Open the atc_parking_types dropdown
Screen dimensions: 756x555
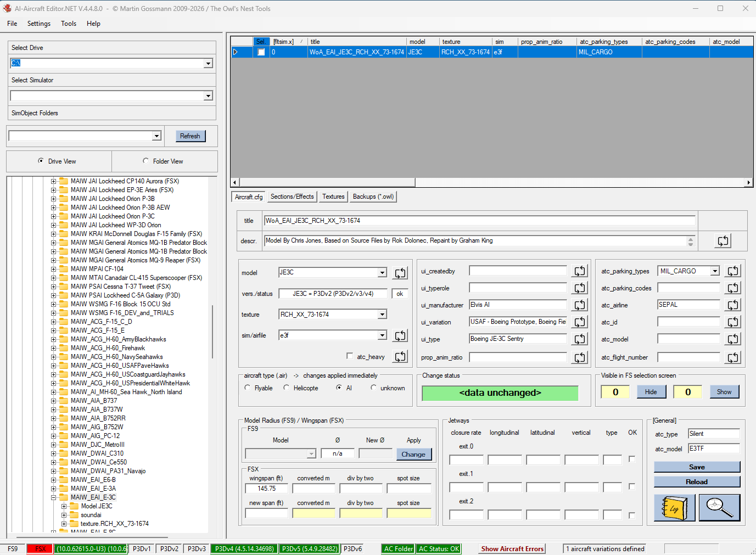click(x=715, y=271)
